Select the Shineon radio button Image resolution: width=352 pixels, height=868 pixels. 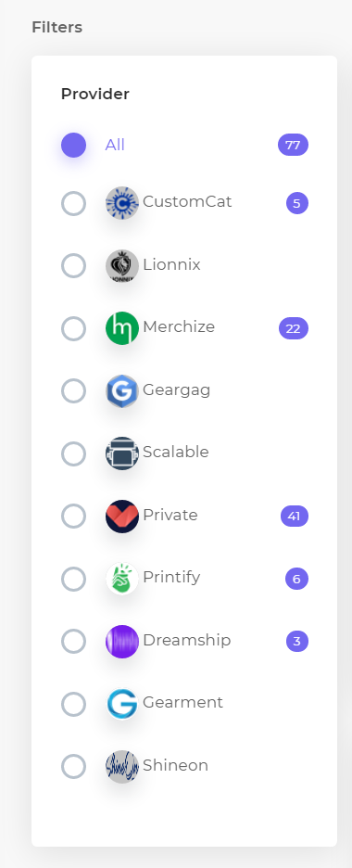point(73,767)
